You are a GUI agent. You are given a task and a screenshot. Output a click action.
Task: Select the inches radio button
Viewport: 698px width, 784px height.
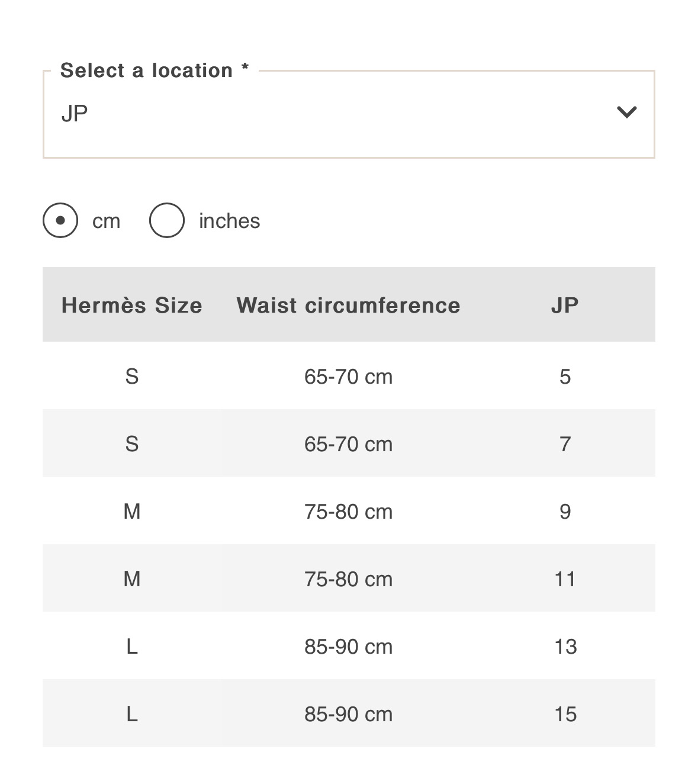click(x=167, y=220)
